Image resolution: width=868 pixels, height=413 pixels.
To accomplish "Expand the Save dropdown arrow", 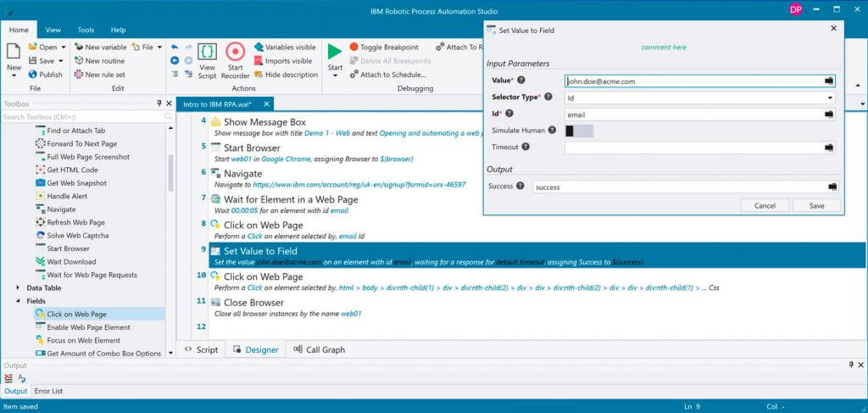I will click(60, 61).
